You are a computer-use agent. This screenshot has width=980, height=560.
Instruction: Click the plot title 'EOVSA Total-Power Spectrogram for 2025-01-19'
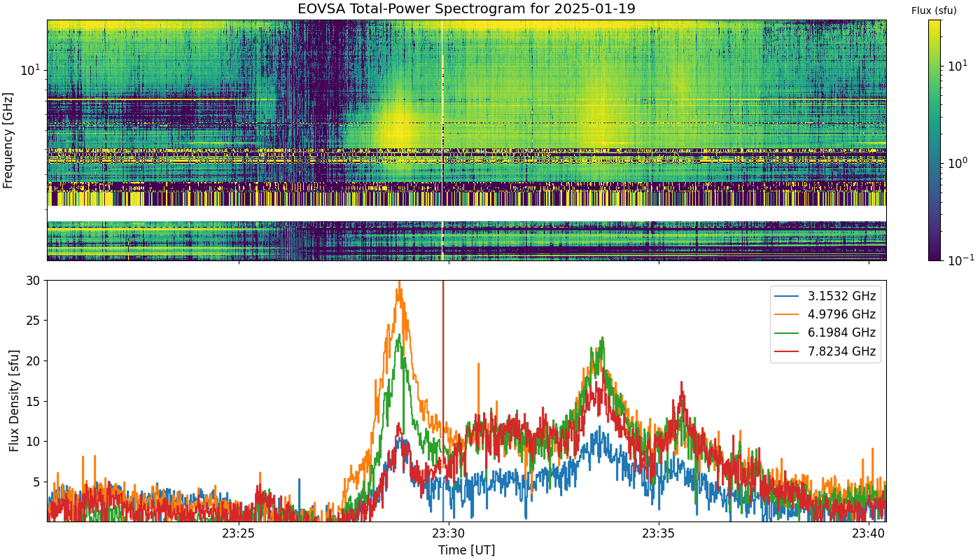466,9
